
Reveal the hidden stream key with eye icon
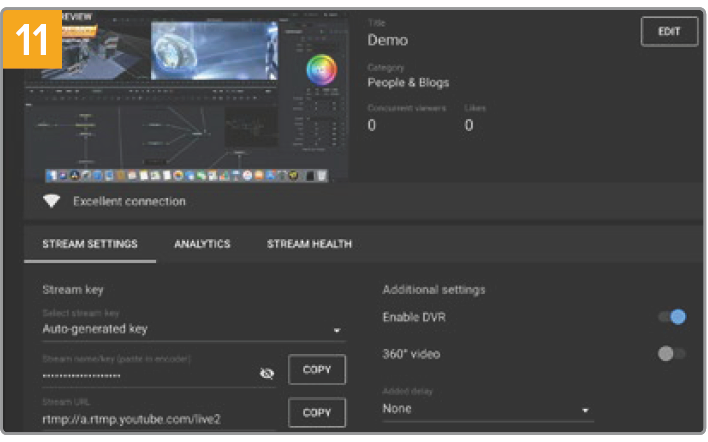[266, 373]
